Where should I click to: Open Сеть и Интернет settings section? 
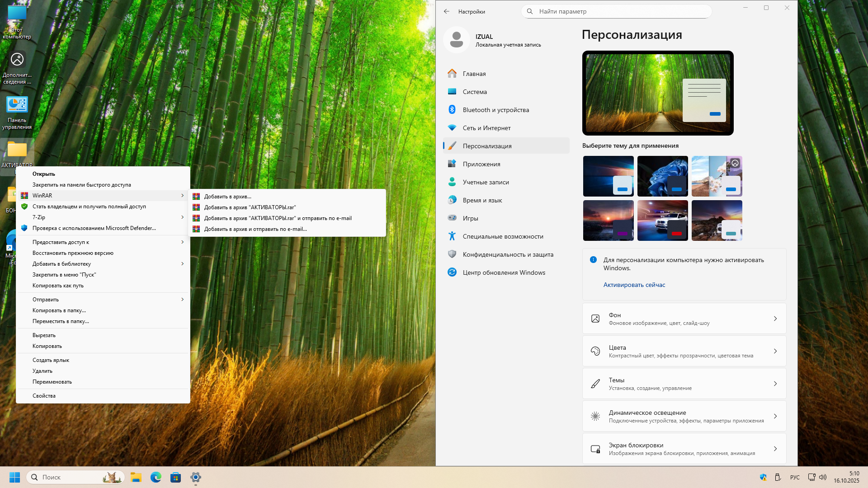(486, 128)
